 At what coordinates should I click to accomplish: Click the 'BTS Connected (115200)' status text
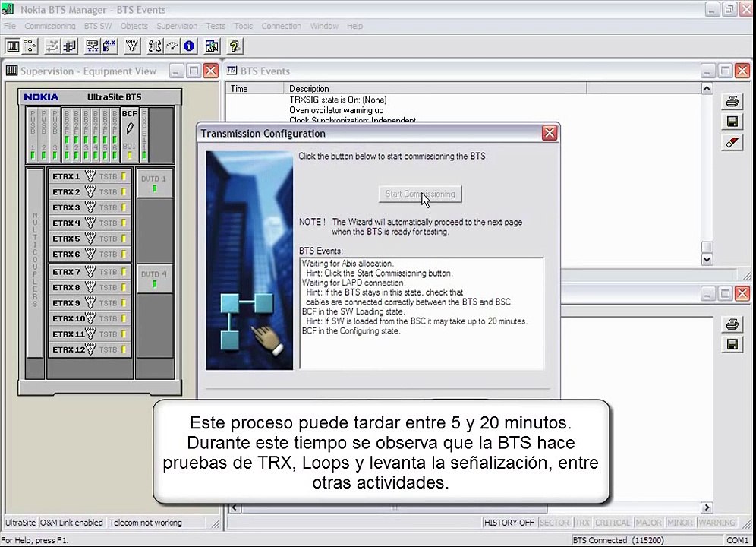tap(619, 540)
